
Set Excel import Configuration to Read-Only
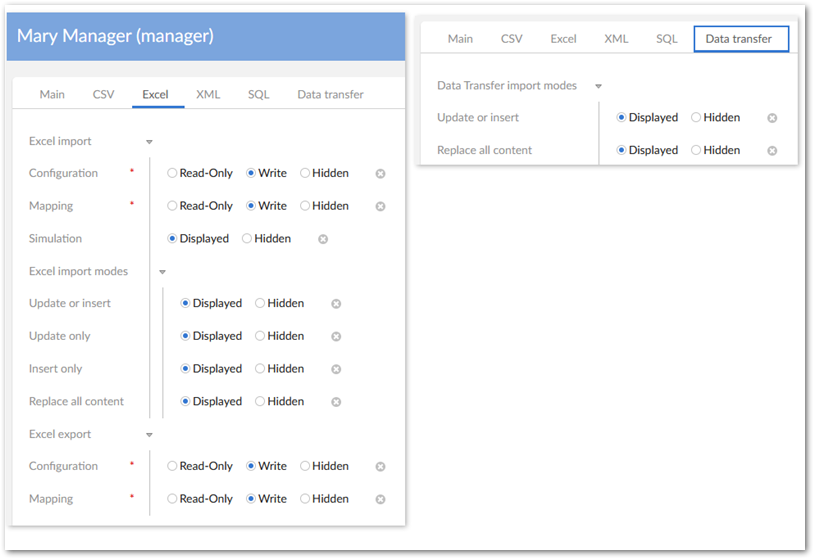(x=173, y=174)
